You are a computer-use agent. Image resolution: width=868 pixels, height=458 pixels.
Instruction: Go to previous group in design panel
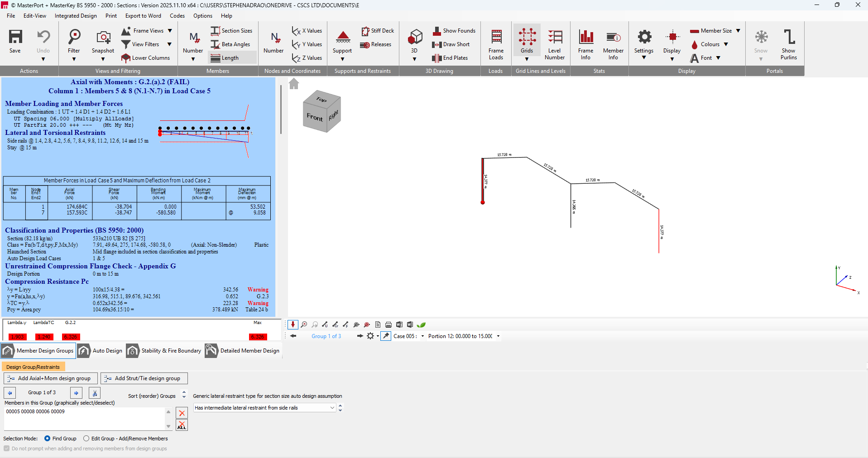click(x=10, y=393)
